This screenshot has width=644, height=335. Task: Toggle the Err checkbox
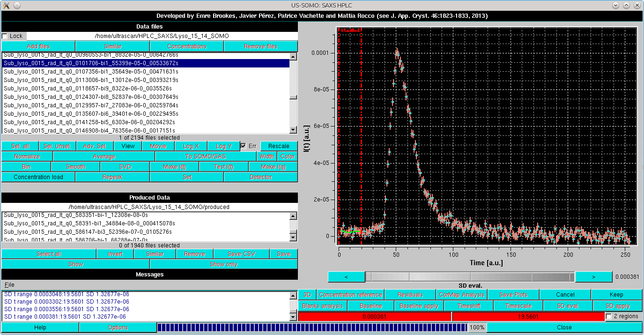[x=243, y=146]
